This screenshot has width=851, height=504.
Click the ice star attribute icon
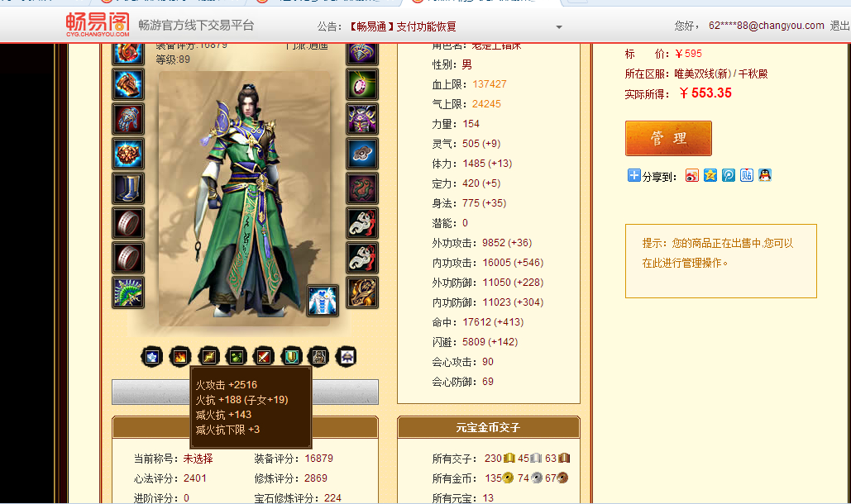click(152, 357)
